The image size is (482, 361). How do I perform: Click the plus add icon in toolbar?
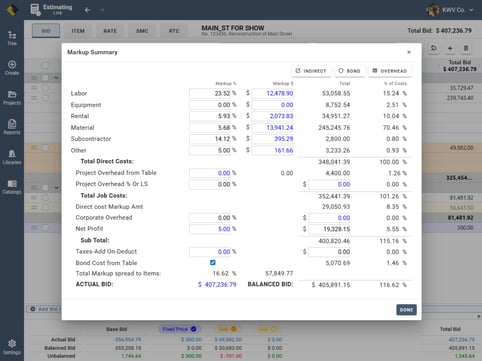click(450, 48)
